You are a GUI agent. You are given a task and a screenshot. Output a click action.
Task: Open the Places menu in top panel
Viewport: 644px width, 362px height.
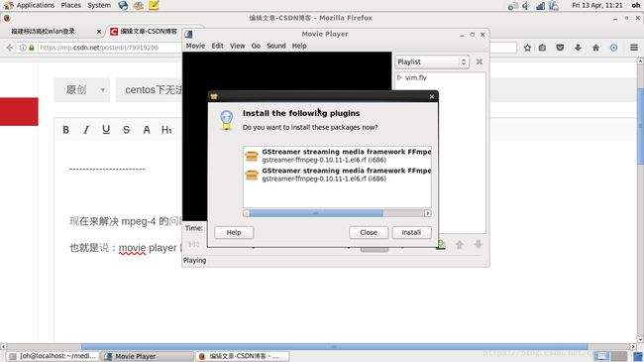[71, 5]
